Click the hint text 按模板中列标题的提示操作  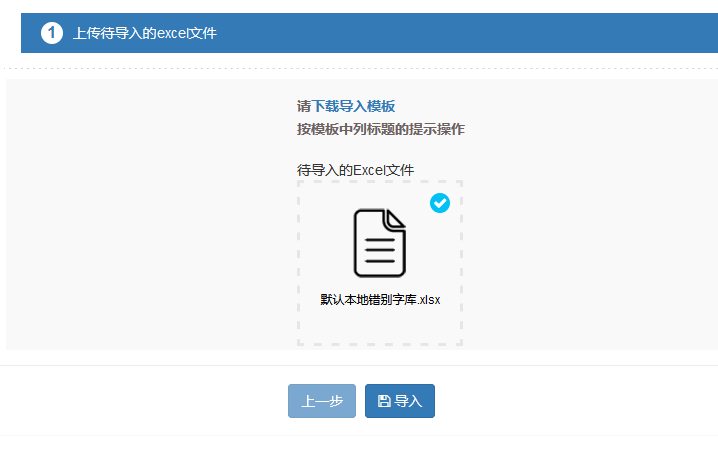[380, 129]
